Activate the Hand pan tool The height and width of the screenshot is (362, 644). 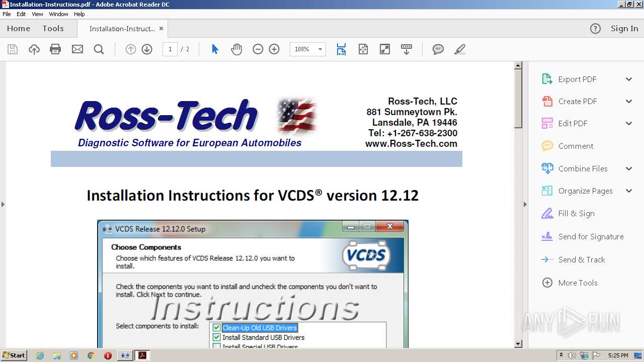point(236,49)
